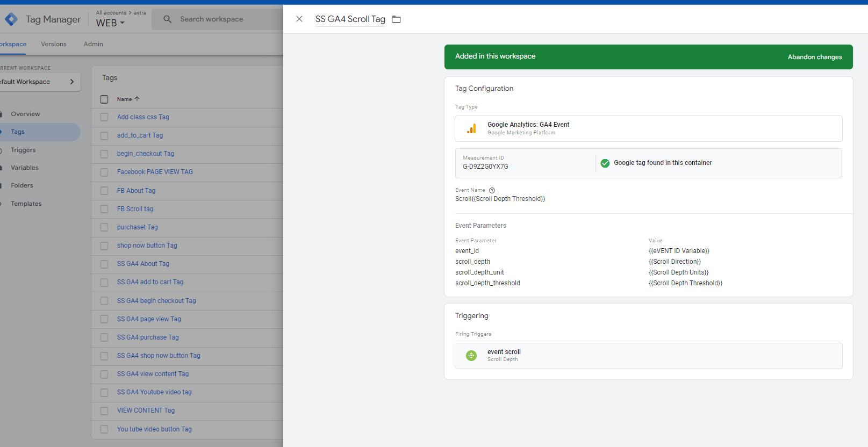
Task: Open the You tube video button Tag
Action: click(154, 429)
